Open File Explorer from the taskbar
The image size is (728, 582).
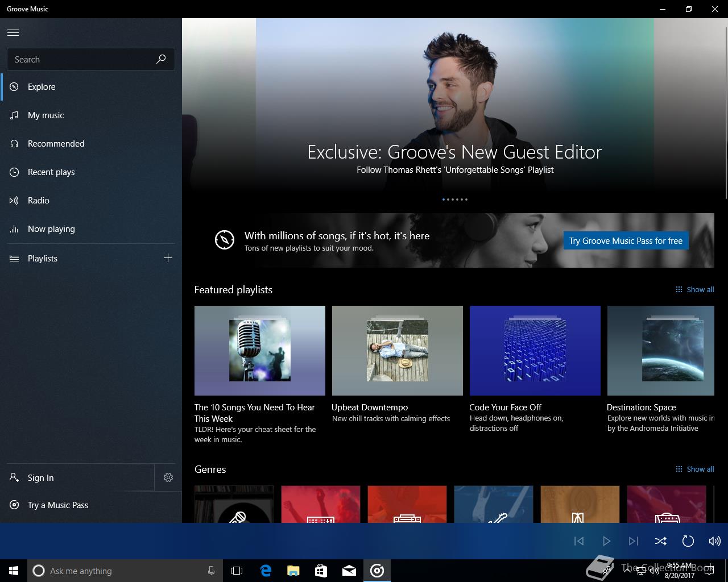293,571
